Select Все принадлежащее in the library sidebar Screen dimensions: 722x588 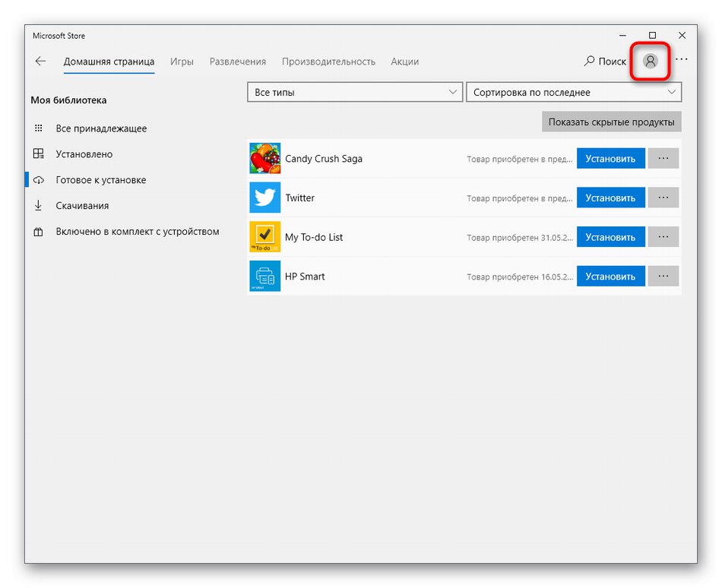[x=101, y=128]
